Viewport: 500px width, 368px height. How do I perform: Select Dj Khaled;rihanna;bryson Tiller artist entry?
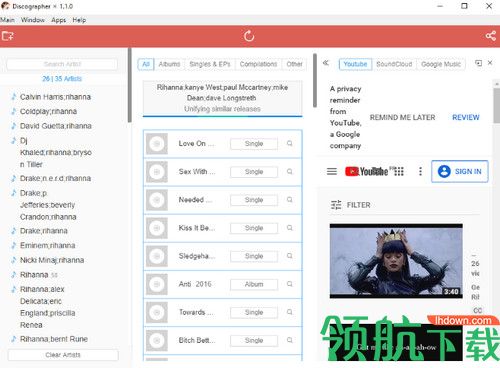click(56, 152)
